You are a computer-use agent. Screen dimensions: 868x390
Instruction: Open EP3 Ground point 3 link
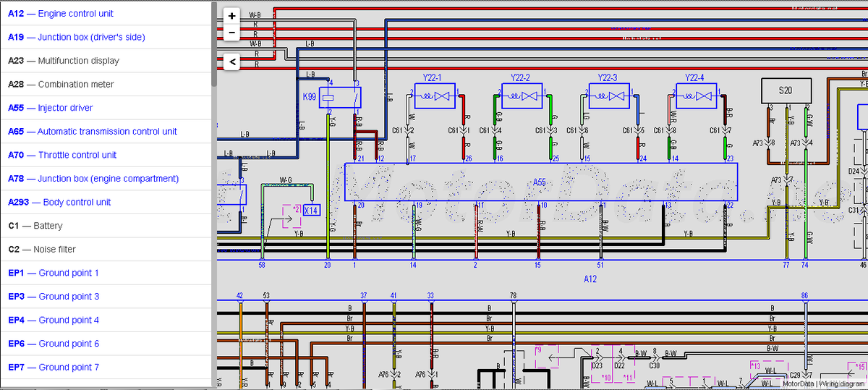pyautogui.click(x=54, y=296)
